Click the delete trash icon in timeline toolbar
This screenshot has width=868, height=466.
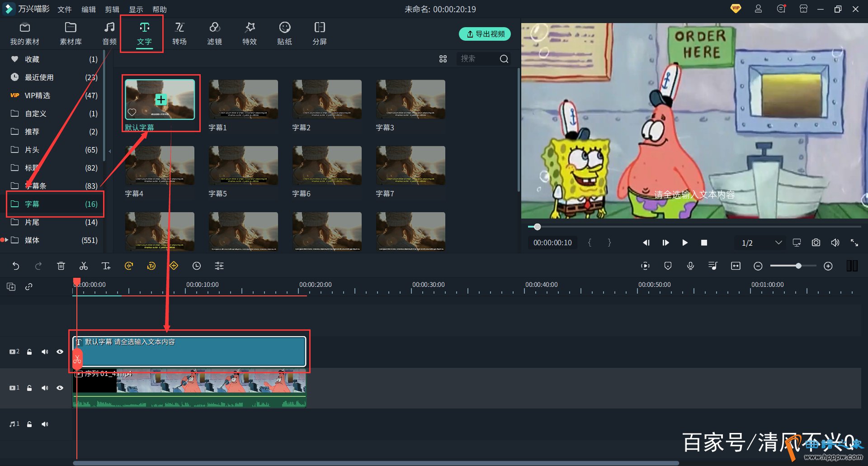point(61,266)
